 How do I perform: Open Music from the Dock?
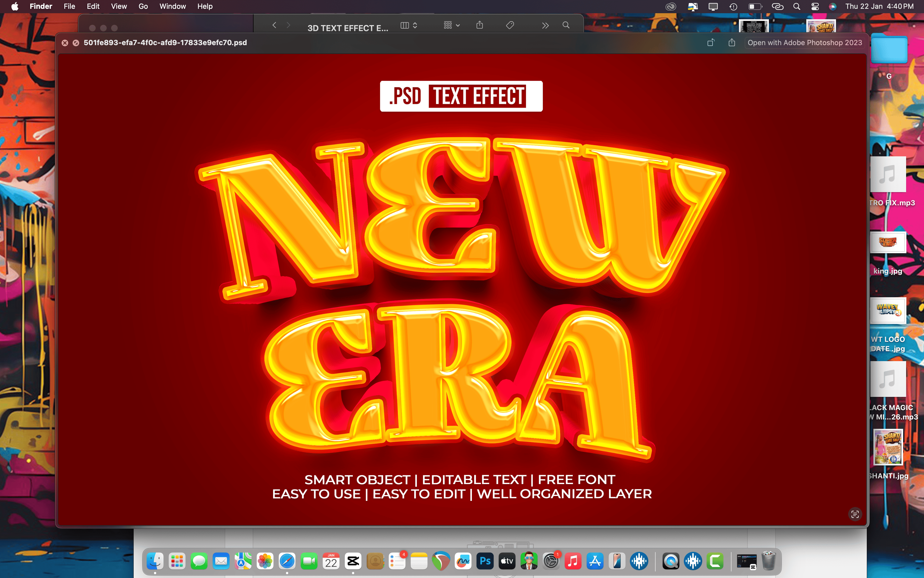(x=573, y=561)
